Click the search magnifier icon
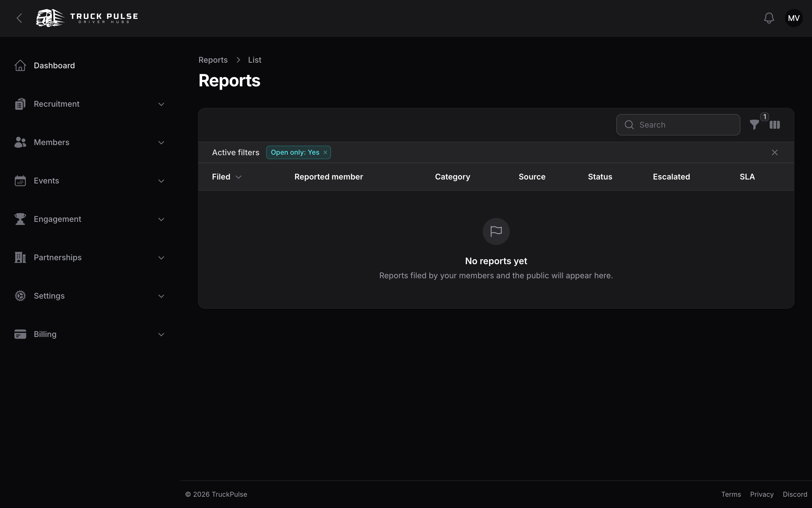 (x=629, y=125)
